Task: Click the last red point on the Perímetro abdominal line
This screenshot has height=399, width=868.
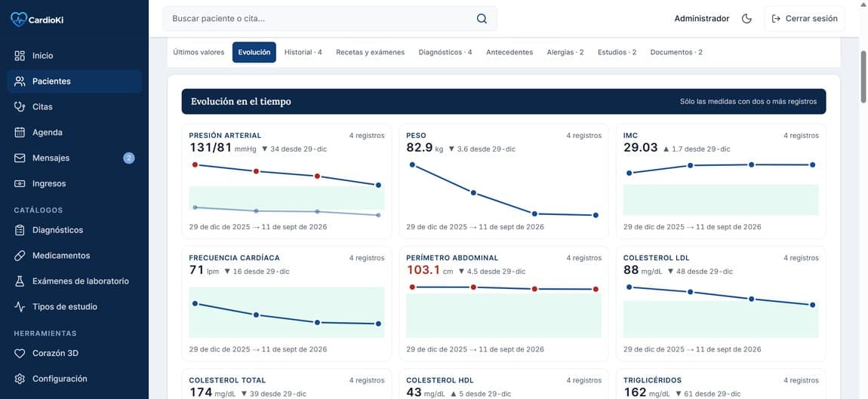Action: [596, 289]
